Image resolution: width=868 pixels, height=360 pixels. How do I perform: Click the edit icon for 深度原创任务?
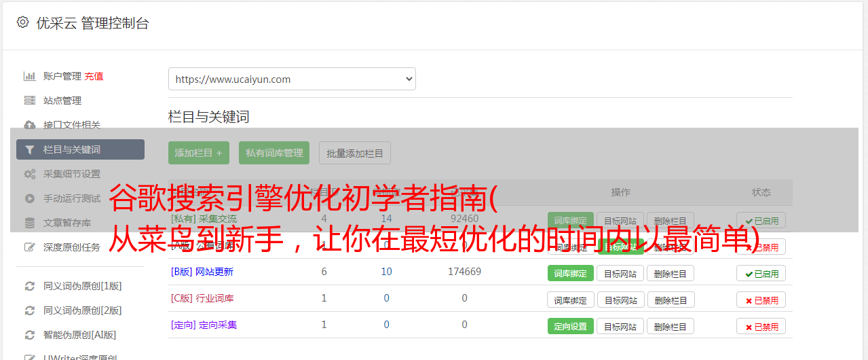pos(30,247)
